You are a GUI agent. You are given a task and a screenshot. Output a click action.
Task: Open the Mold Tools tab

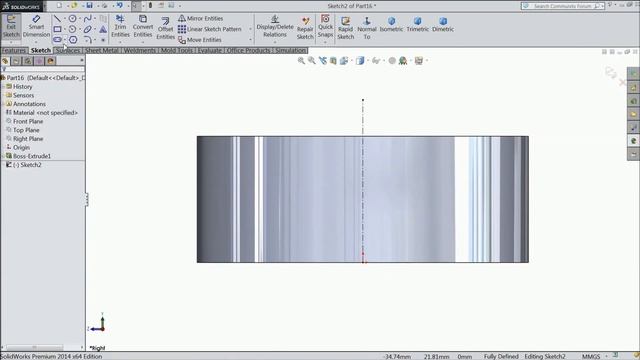pyautogui.click(x=177, y=50)
